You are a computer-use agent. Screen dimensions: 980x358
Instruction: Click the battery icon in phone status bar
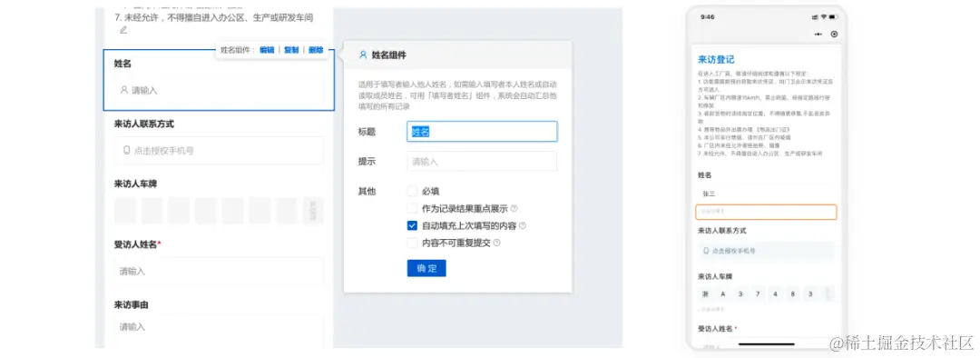tap(834, 17)
